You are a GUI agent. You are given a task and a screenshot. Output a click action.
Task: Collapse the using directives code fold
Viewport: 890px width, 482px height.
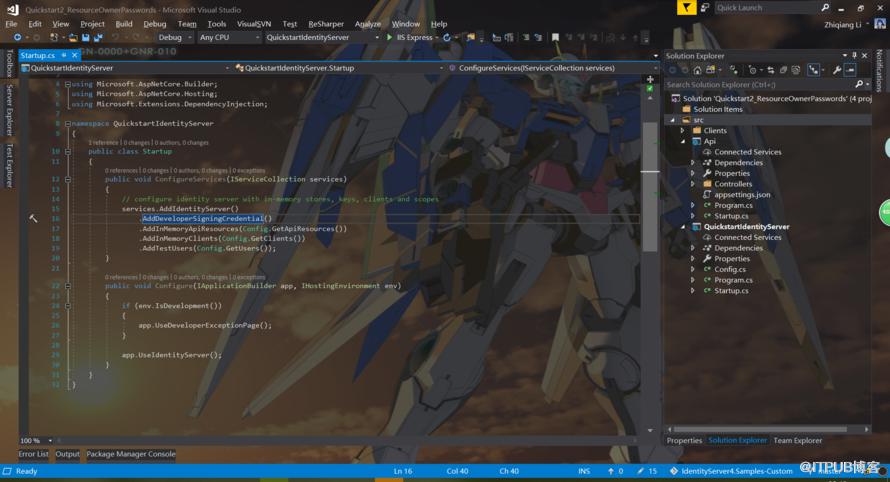point(68,84)
